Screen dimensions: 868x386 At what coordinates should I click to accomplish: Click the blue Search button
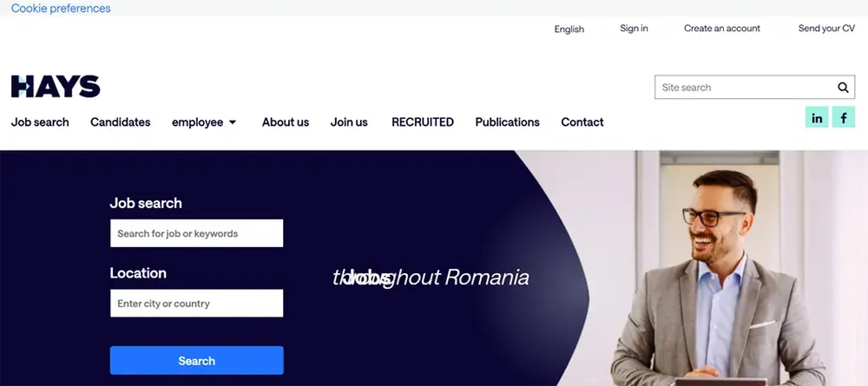point(196,361)
